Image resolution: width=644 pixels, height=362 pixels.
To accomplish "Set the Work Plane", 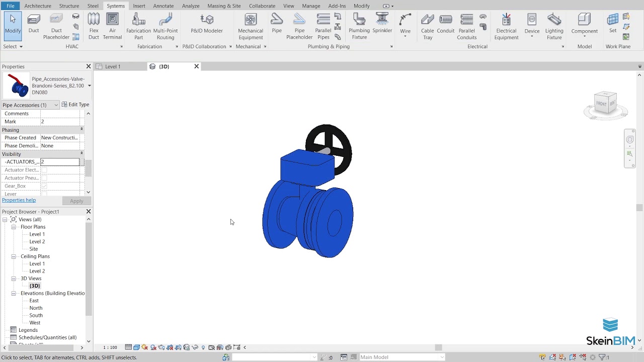I will pos(613,24).
